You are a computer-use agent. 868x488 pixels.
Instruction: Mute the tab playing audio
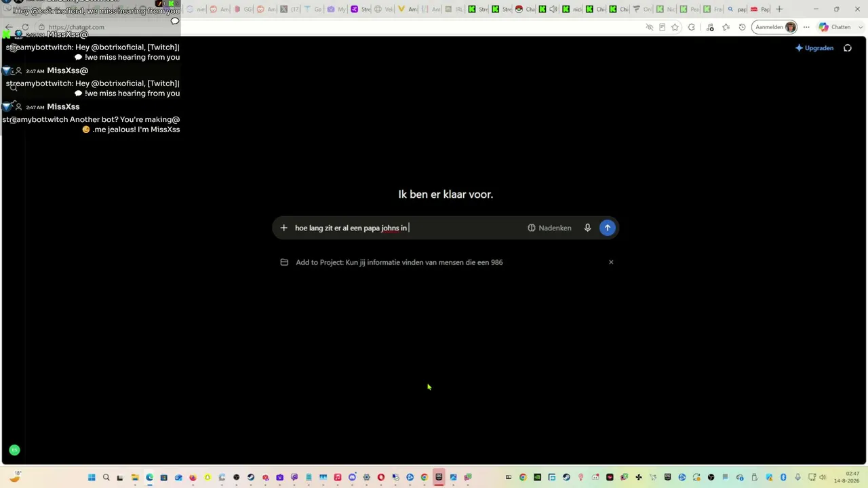pos(553,9)
